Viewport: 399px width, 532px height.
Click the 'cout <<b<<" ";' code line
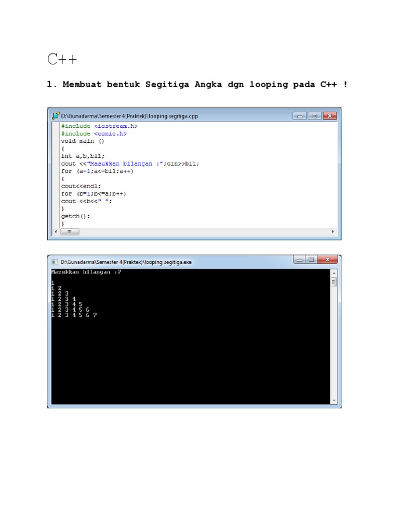(86, 201)
